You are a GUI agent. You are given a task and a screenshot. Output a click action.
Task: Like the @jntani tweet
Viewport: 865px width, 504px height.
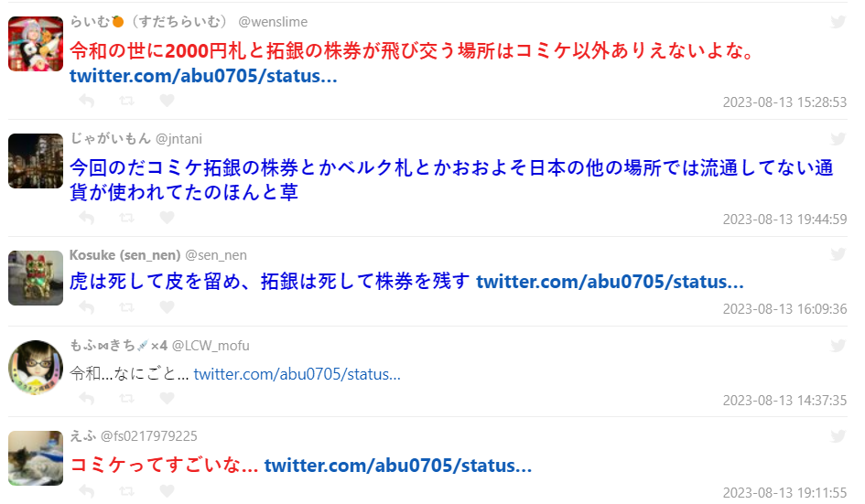point(168,218)
